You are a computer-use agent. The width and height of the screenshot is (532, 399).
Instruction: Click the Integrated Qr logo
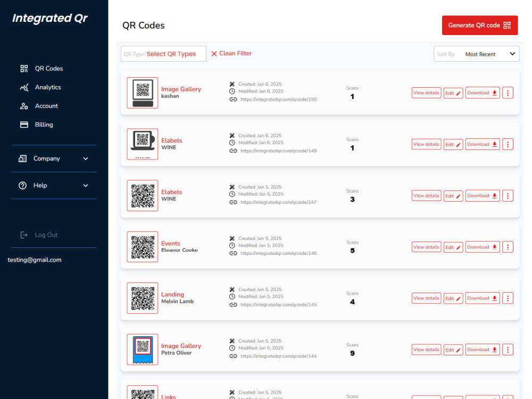(50, 18)
